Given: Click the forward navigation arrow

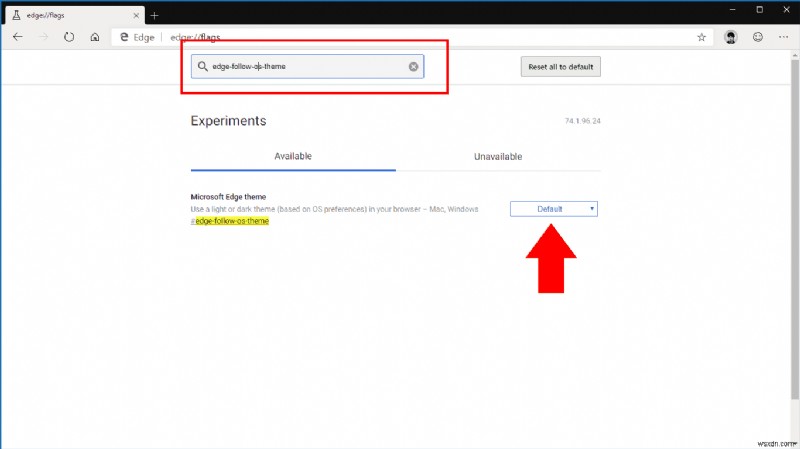Looking at the screenshot, I should [x=43, y=37].
